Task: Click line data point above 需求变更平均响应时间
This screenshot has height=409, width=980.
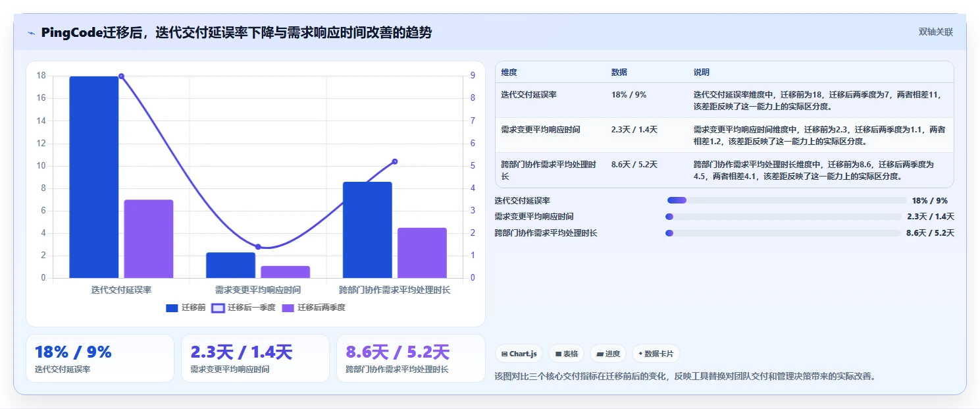Action: pos(258,247)
